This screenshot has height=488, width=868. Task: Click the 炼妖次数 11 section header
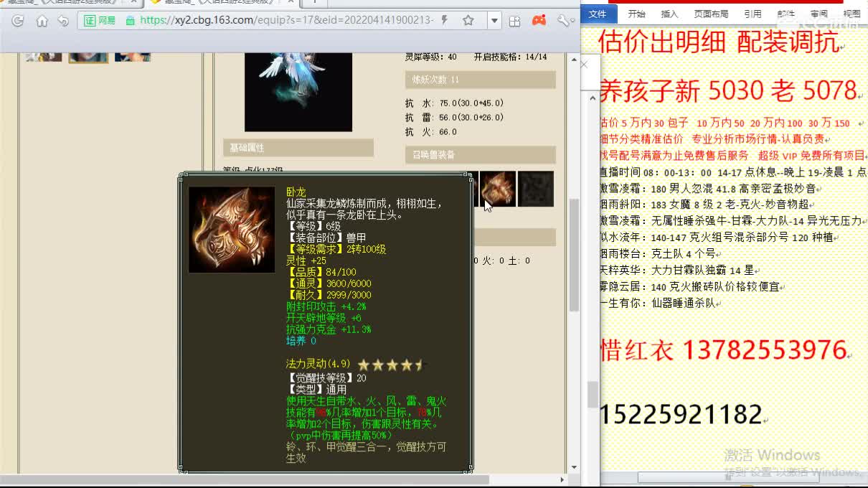[480, 80]
